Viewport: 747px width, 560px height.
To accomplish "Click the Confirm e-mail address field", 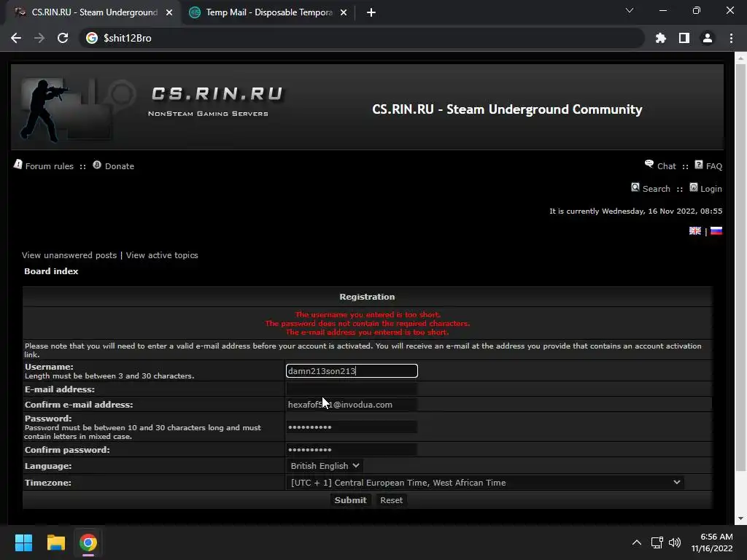I will point(352,404).
